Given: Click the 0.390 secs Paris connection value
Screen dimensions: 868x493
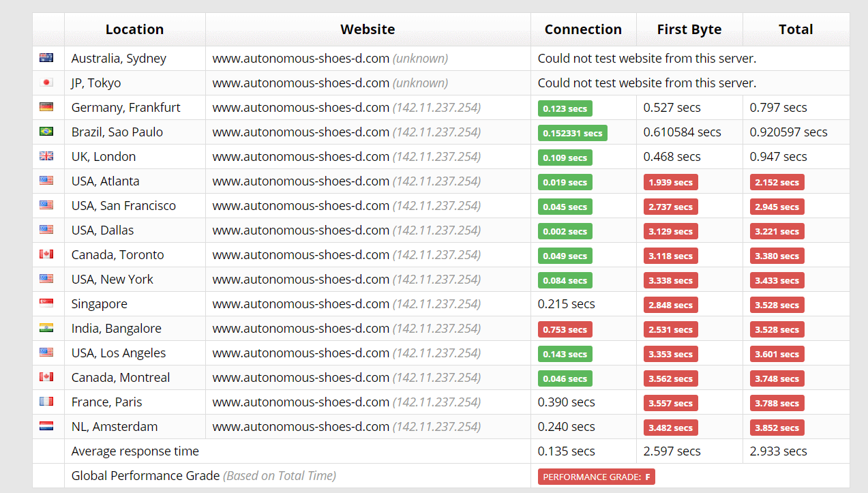Looking at the screenshot, I should click(567, 402).
